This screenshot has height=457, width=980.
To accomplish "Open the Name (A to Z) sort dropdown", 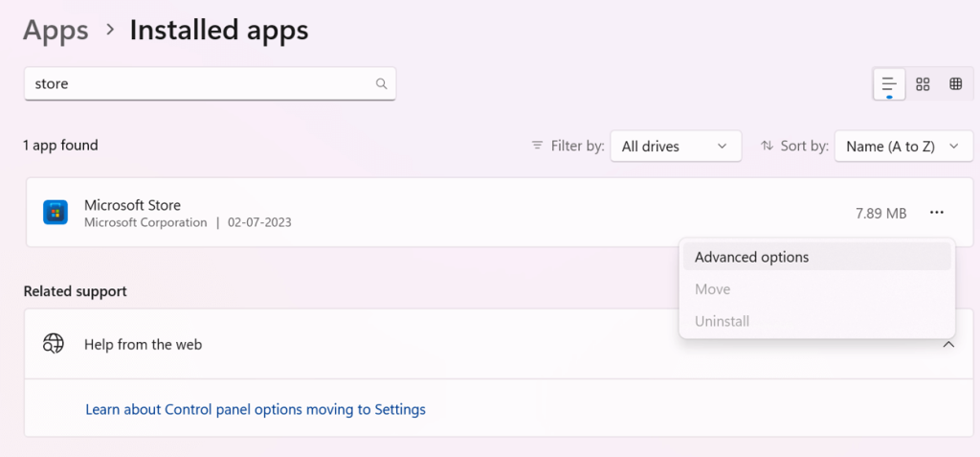I will click(x=902, y=146).
